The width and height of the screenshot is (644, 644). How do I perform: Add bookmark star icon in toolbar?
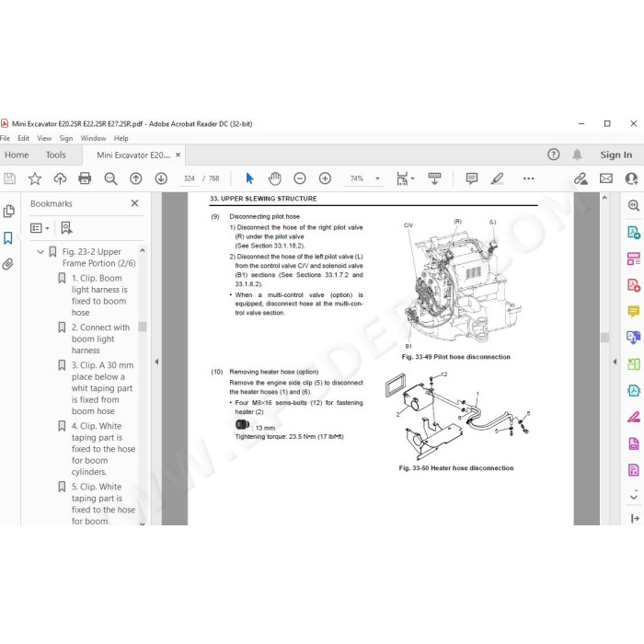pos(35,178)
